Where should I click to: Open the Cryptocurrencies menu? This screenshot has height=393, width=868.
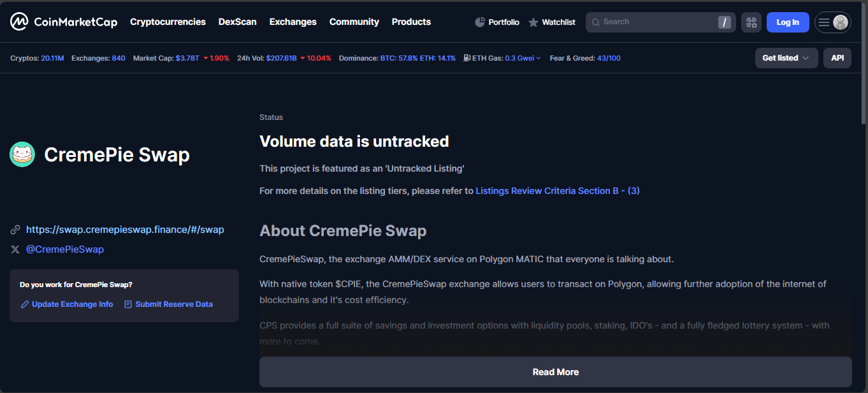168,22
